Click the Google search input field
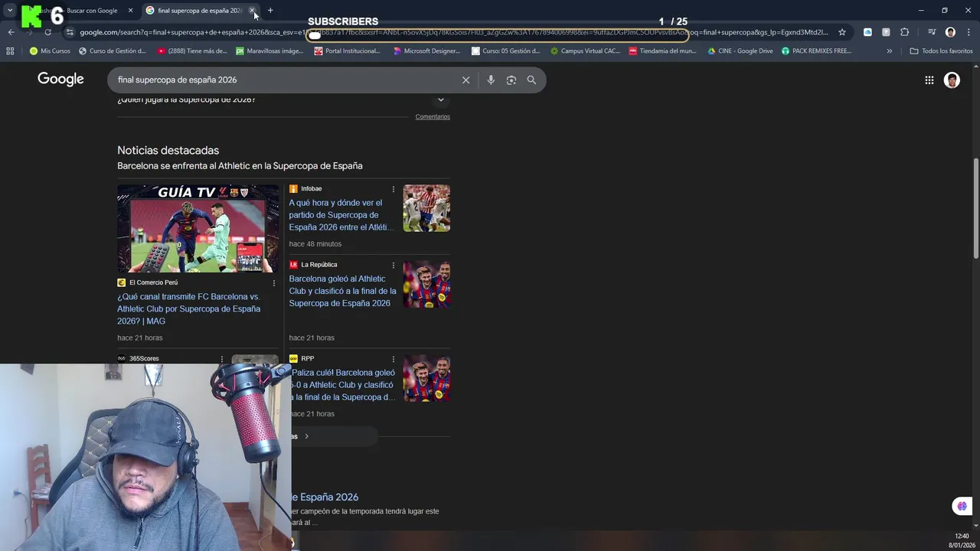Screen dimensions: 980x551 coord(283,80)
